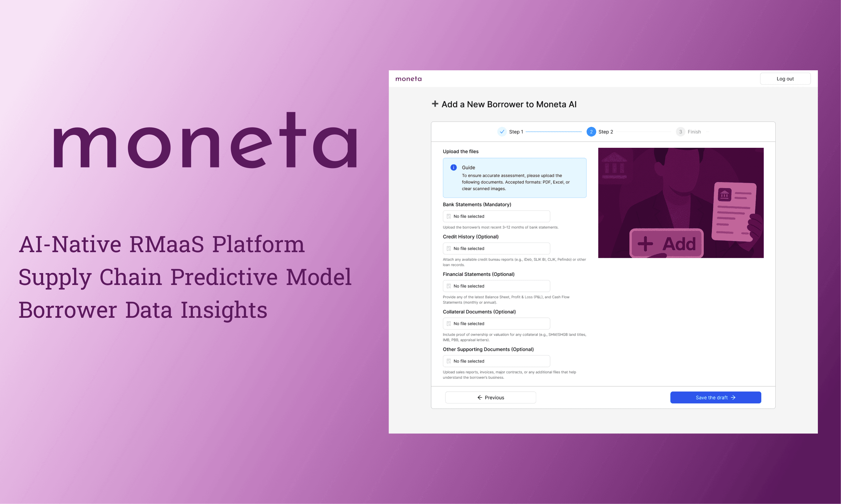Click the file icon in Financial Statements field
The width and height of the screenshot is (841, 504).
point(449,286)
